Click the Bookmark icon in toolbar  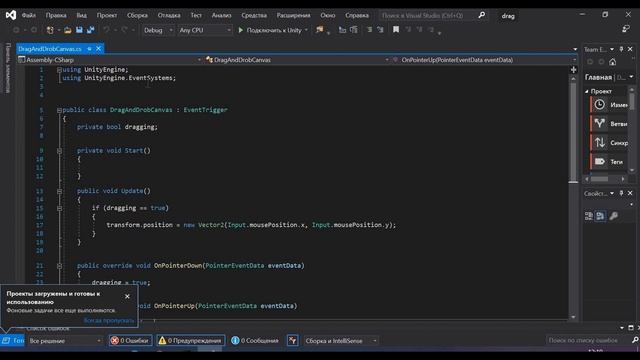396,30
